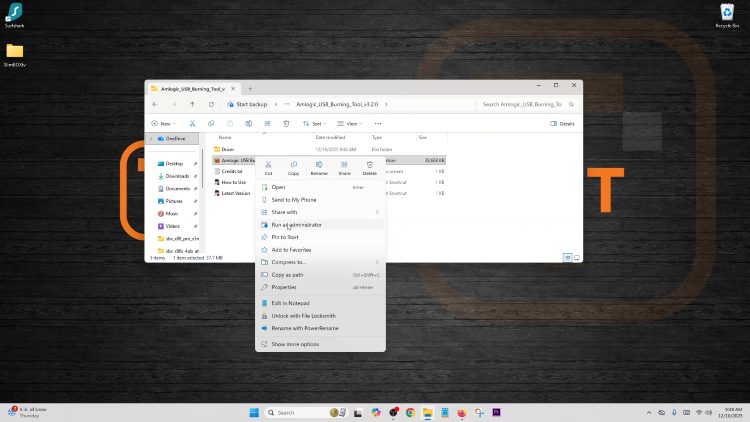
Task: Choose Open from the context menu
Action: [x=320, y=187]
